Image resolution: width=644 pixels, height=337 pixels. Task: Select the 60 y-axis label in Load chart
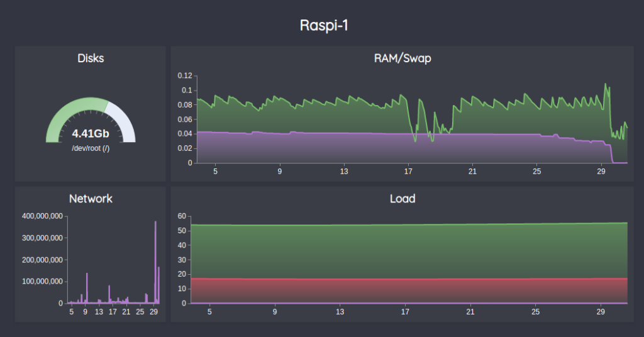pos(182,216)
